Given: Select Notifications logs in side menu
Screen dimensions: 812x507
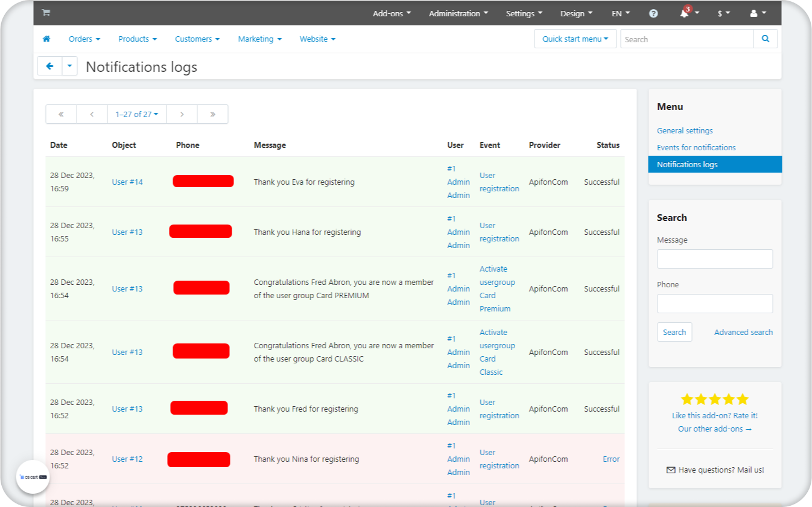Looking at the screenshot, I should pyautogui.click(x=715, y=164).
